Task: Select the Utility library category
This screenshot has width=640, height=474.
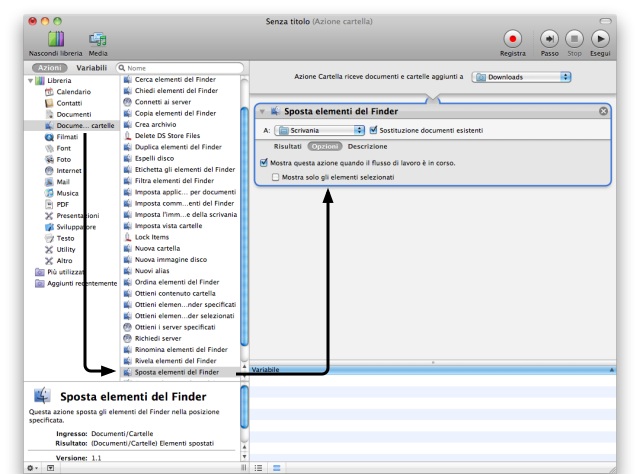Action: [x=66, y=249]
